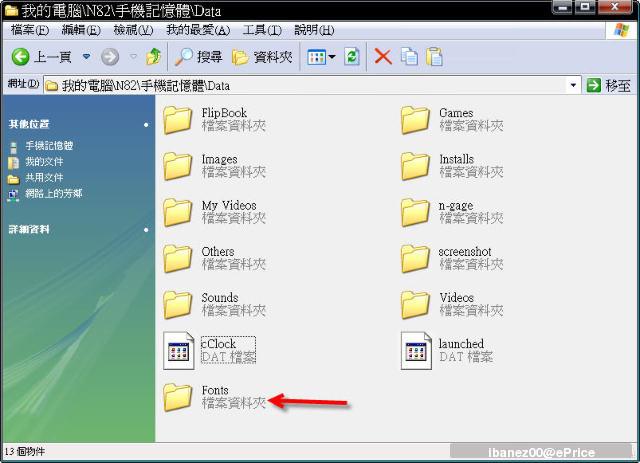Click the 移至 Go button
This screenshot has width=640, height=463.
[609, 85]
